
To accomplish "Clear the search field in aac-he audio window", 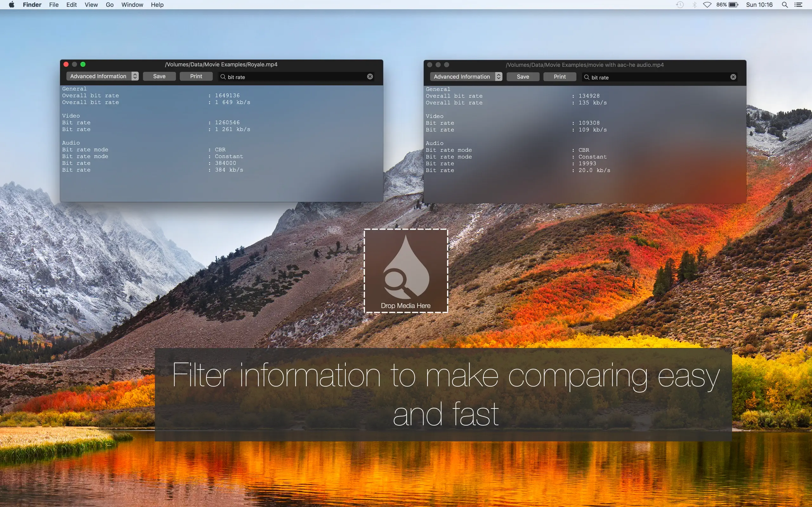I will point(733,77).
